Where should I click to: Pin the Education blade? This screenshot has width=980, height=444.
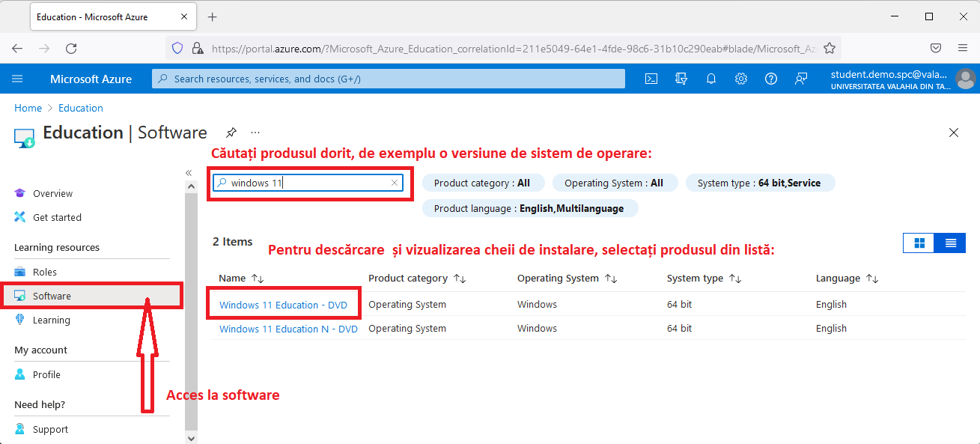(231, 133)
